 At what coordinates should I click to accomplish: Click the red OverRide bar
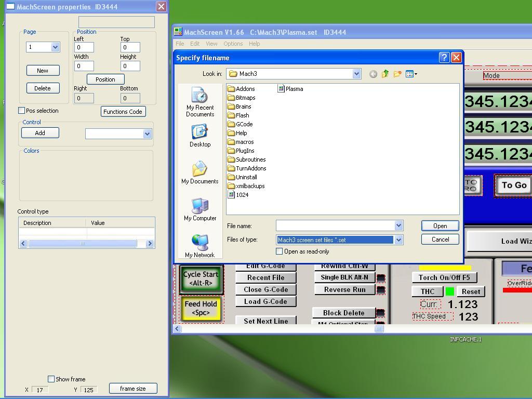click(x=517, y=290)
